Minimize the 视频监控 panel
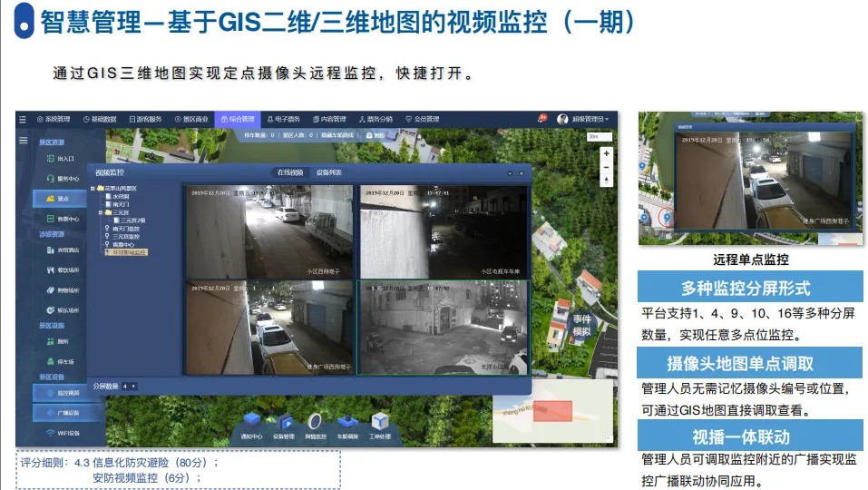This screenshot has height=490, width=868. 512,172
